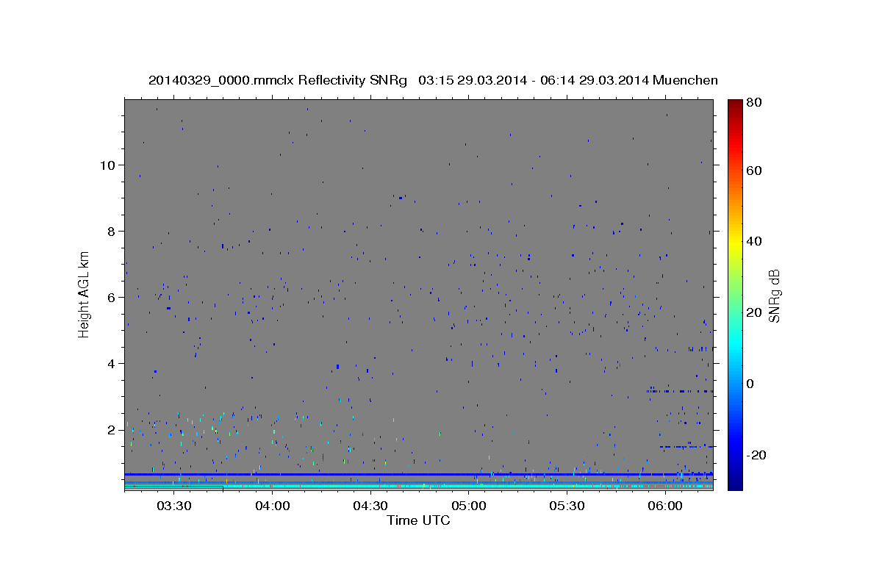882x588 pixels.
Task: Click the plot title starting with 20140329_0000.mmclx
Action: click(433, 80)
